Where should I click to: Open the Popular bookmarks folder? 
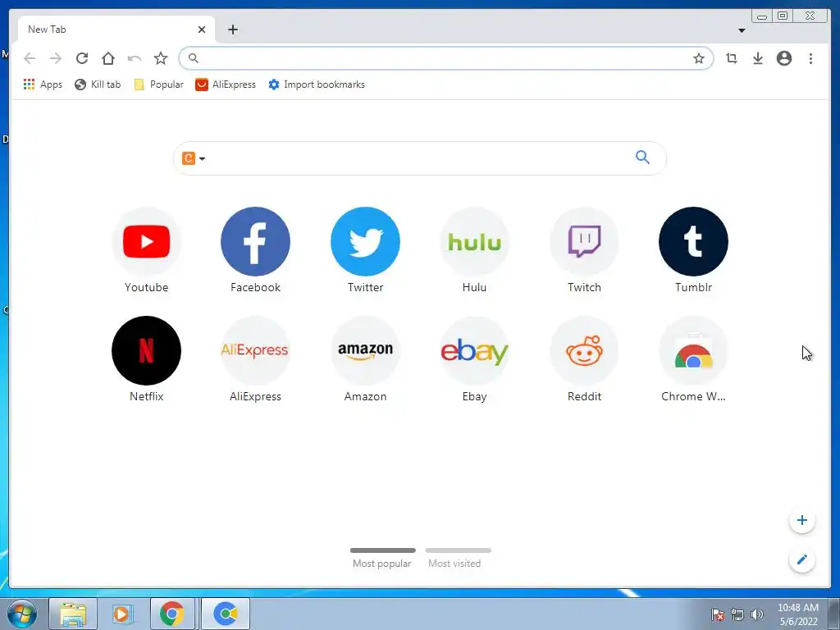(158, 84)
